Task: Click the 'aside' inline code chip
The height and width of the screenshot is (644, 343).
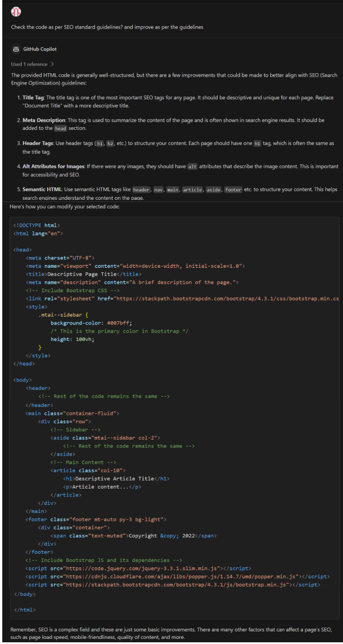Action: pos(215,190)
